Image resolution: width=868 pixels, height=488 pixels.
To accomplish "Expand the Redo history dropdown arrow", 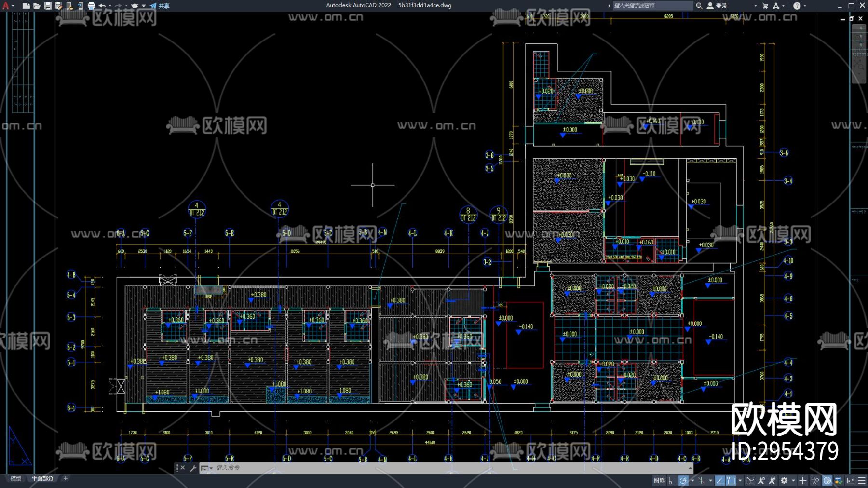I will (x=126, y=6).
